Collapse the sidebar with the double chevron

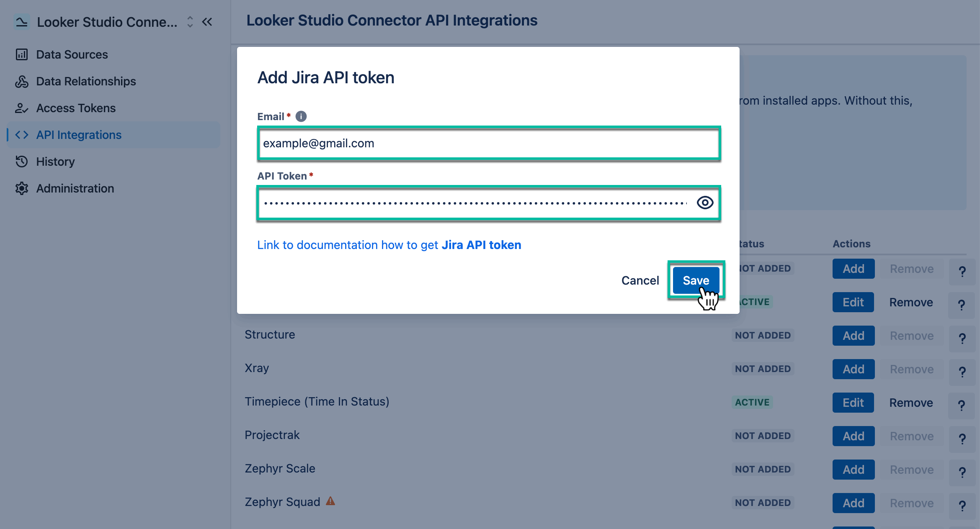pyautogui.click(x=207, y=22)
